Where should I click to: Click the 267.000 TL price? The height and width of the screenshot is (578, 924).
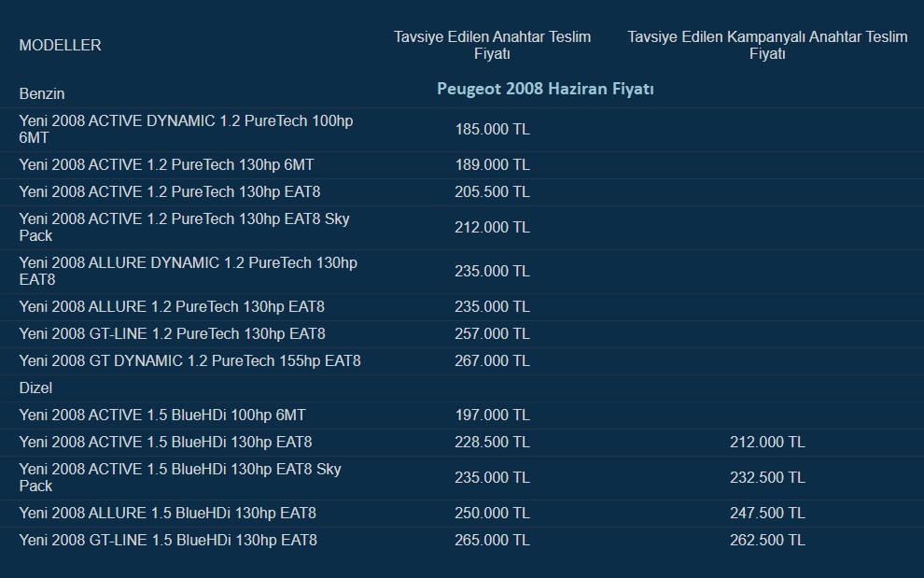(492, 361)
